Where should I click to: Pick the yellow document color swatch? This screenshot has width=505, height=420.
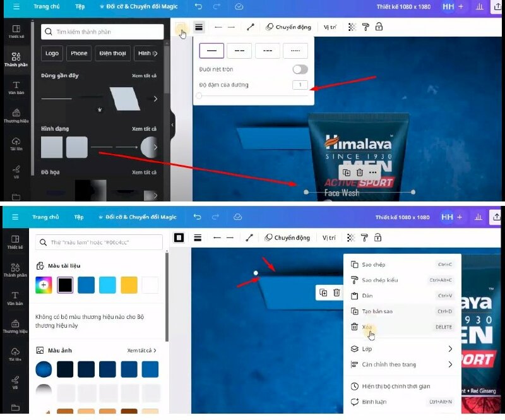click(x=129, y=285)
